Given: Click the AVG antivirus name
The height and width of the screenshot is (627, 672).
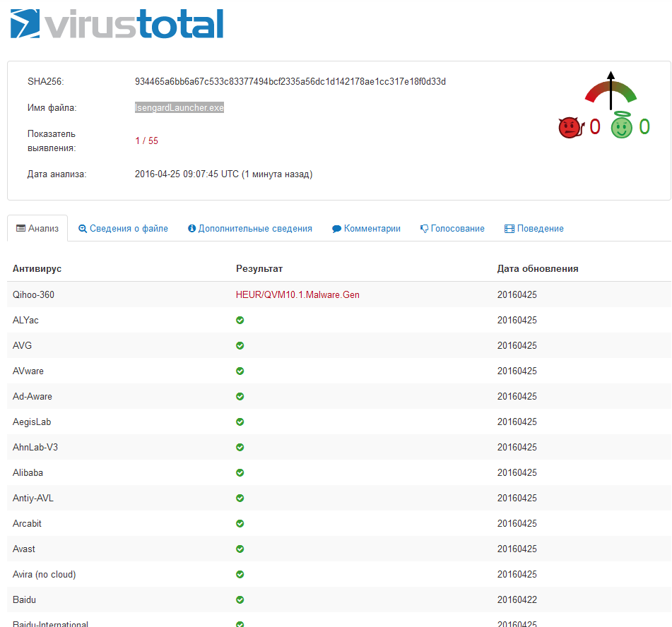Looking at the screenshot, I should pos(23,345).
